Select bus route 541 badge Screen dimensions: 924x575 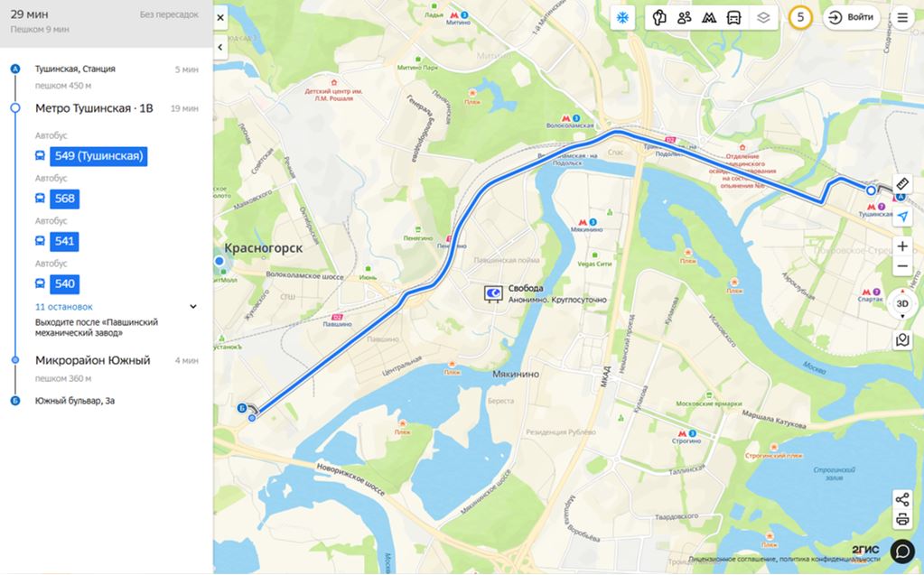click(x=64, y=242)
